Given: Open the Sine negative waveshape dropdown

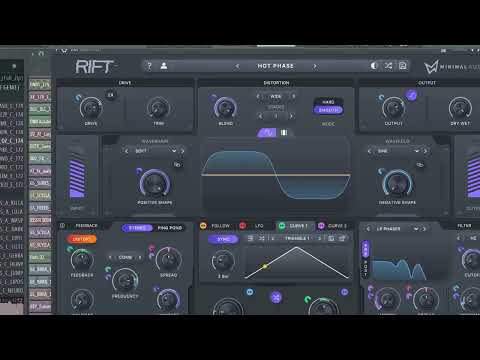Looking at the screenshot, I should (x=397, y=151).
